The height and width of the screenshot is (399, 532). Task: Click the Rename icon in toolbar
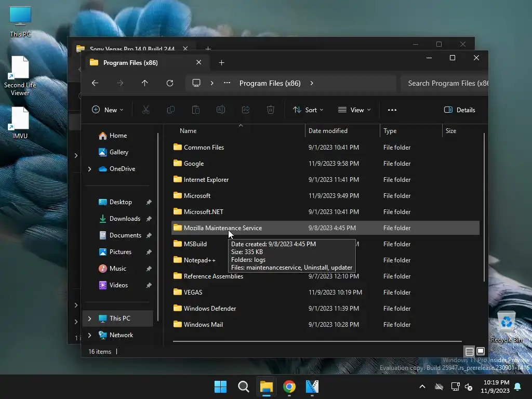point(220,110)
